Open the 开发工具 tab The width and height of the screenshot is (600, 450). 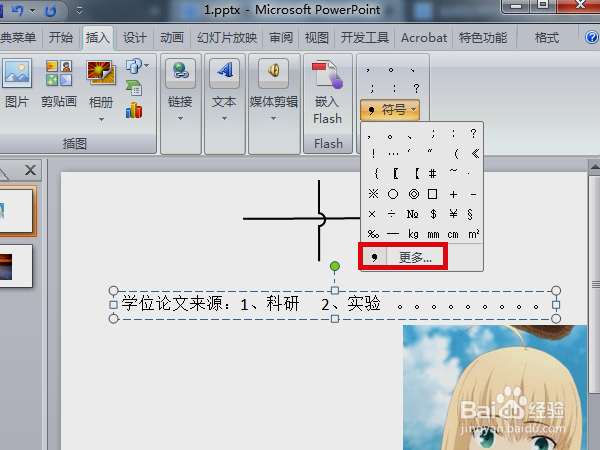point(365,38)
